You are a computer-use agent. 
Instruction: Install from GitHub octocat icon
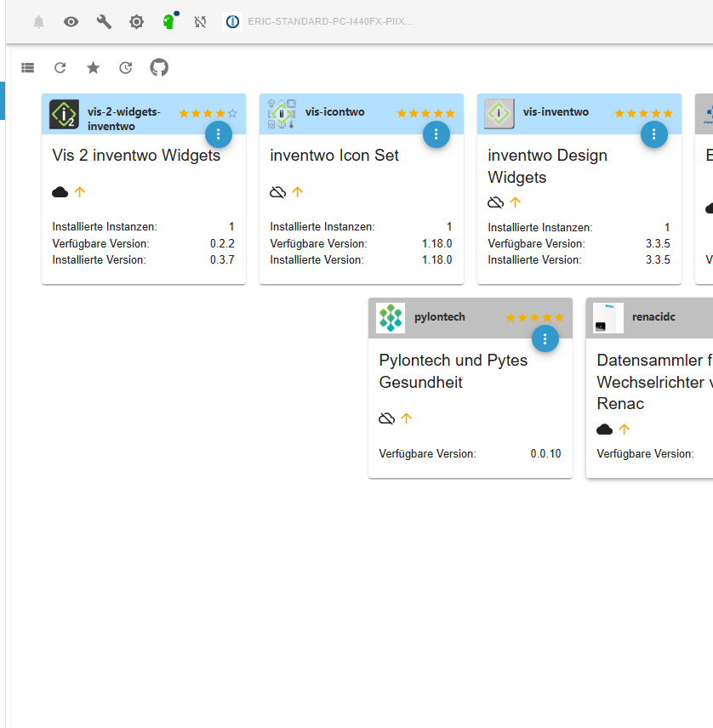(159, 68)
